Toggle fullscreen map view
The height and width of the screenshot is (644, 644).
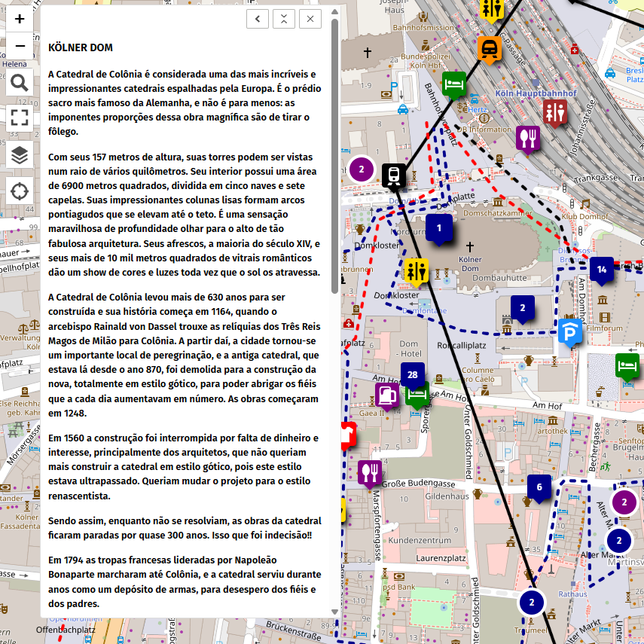(x=20, y=118)
